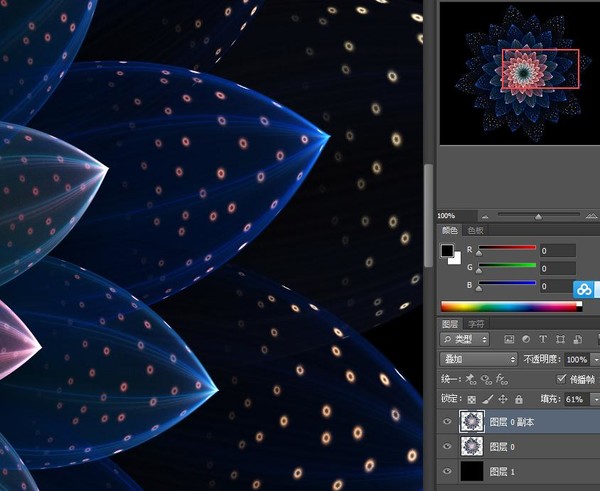
Task: Click the 61% fill value field
Action: tap(577, 400)
